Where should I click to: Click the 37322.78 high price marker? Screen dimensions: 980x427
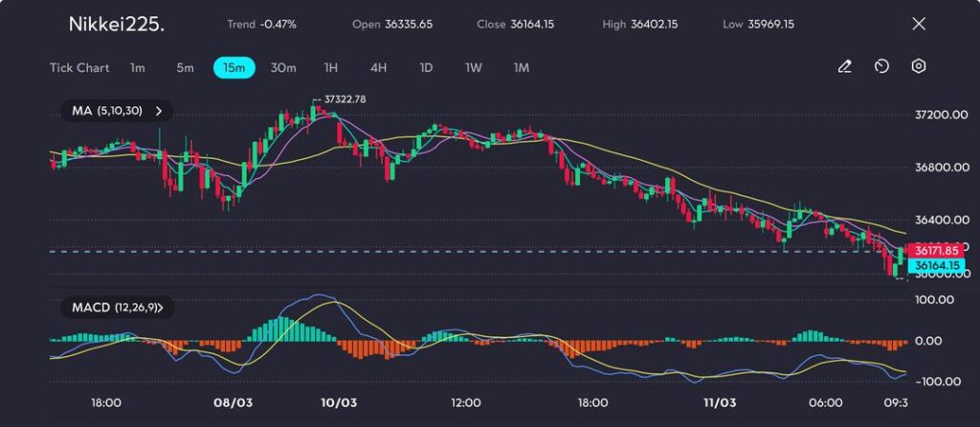click(345, 99)
